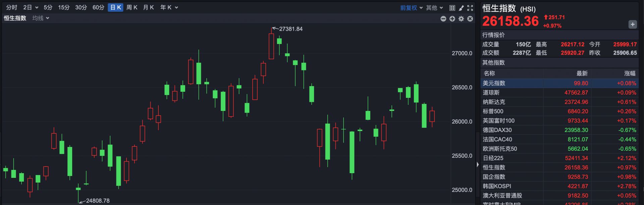Add HSI to watchlist with plus button
The height and width of the screenshot is (205, 644).
click(x=632, y=24)
